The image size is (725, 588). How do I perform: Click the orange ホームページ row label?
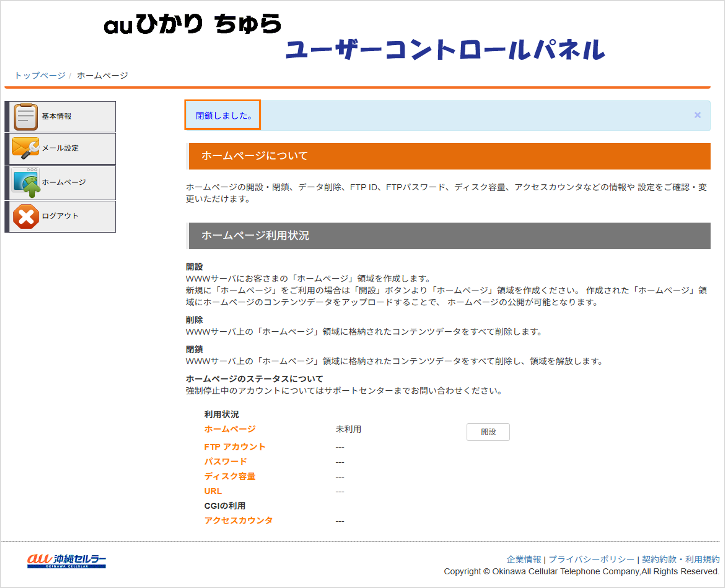click(x=230, y=429)
